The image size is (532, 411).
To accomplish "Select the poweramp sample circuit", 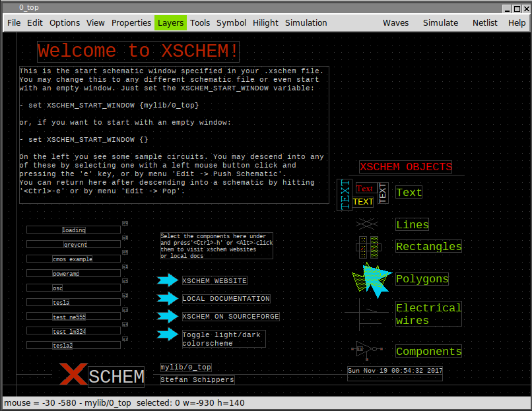I will click(73, 273).
